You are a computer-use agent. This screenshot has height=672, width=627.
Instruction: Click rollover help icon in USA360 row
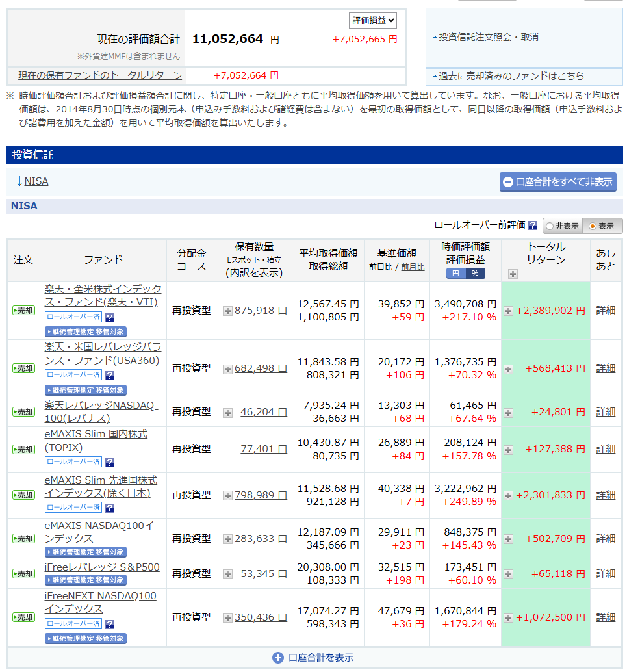(110, 376)
